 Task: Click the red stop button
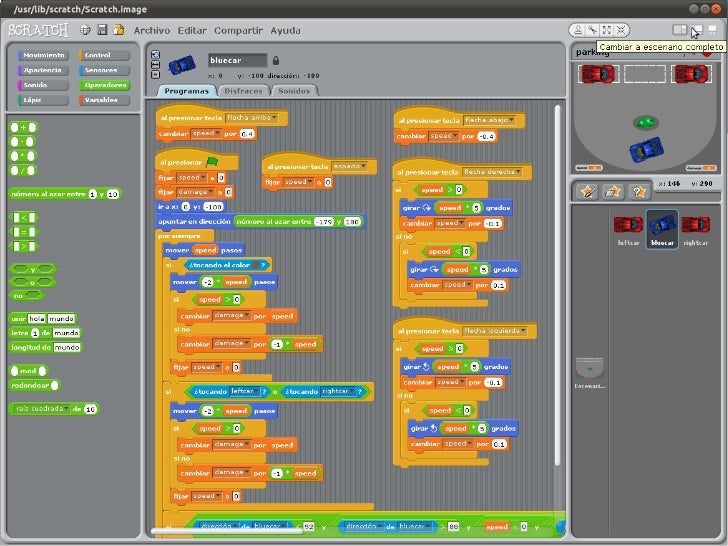click(x=707, y=53)
